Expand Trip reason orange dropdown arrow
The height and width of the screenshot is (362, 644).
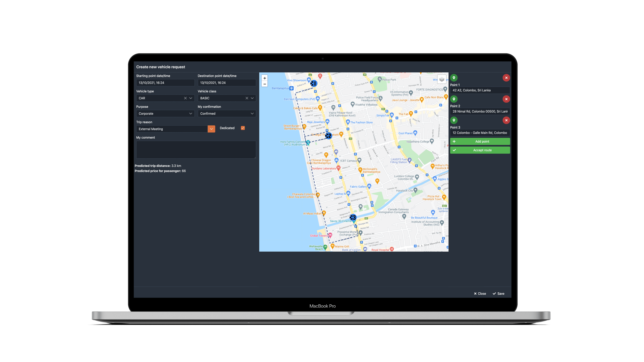pyautogui.click(x=211, y=129)
